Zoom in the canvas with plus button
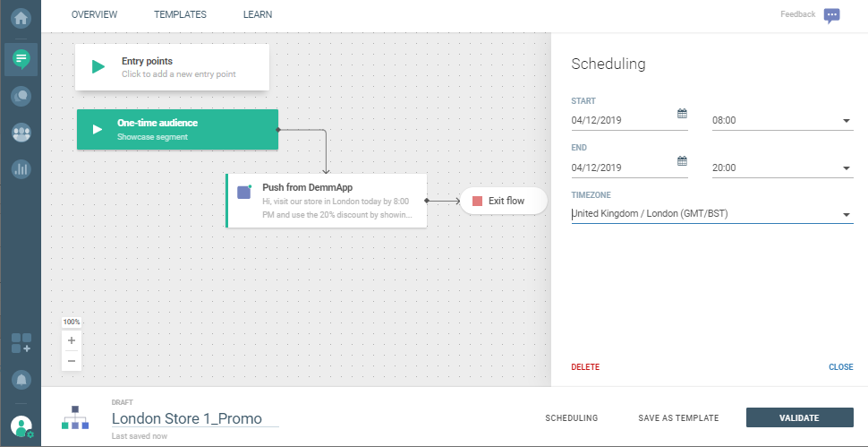The width and height of the screenshot is (868, 447). coord(72,340)
